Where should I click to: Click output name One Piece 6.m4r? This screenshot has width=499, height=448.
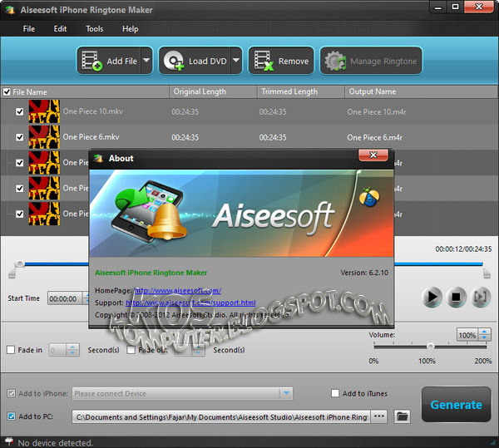point(374,138)
